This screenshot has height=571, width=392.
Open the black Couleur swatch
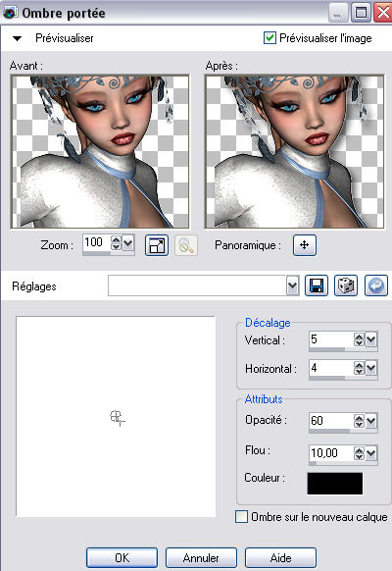click(335, 484)
